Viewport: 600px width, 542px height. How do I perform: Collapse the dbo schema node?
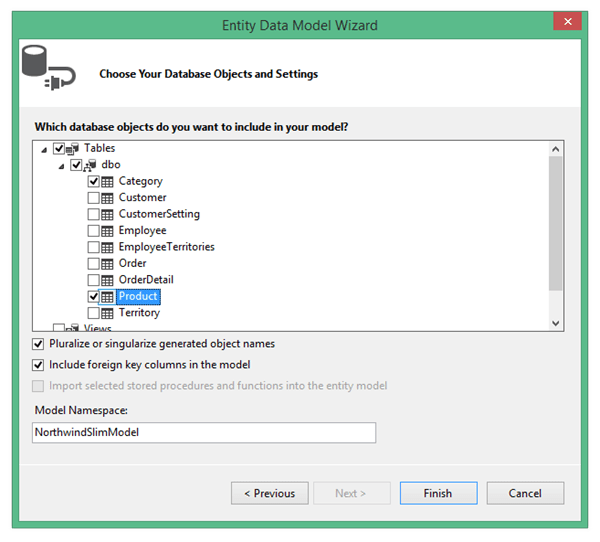[61, 165]
